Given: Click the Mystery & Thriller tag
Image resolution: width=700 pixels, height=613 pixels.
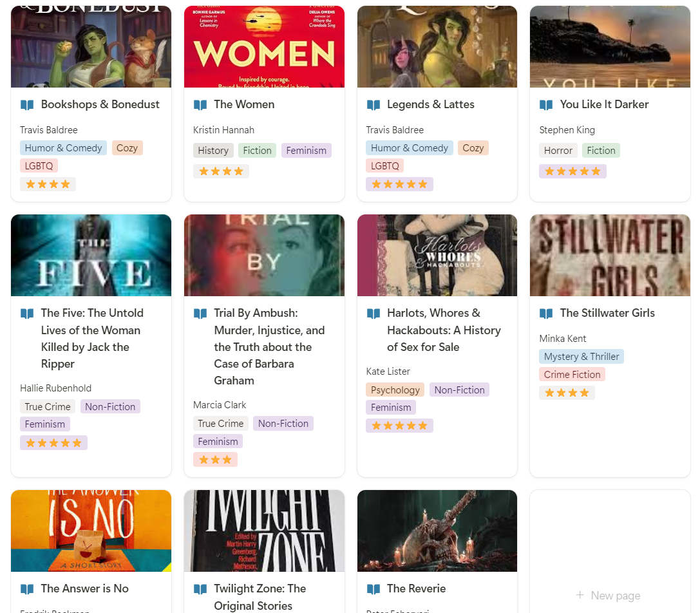Looking at the screenshot, I should [x=582, y=356].
